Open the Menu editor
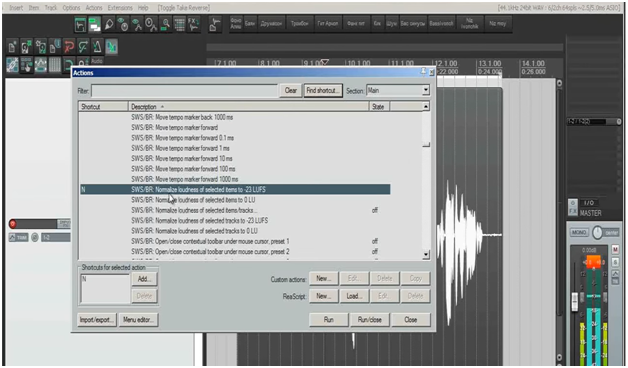628x368 pixels. 138,320
